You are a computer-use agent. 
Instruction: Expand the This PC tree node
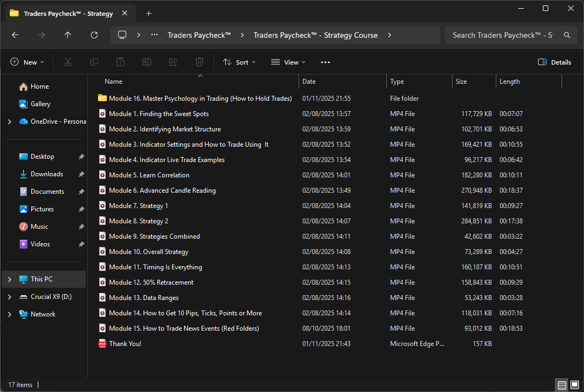point(9,279)
